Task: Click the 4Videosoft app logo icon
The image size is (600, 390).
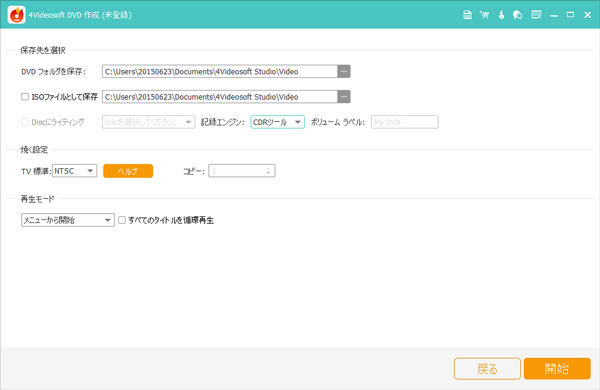Action: point(16,15)
